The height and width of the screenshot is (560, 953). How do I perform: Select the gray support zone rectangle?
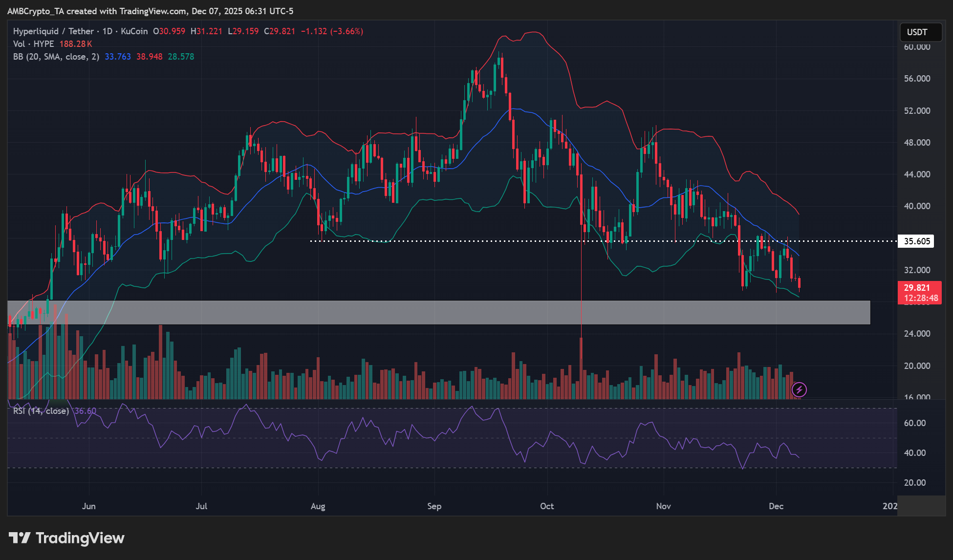tap(440, 313)
